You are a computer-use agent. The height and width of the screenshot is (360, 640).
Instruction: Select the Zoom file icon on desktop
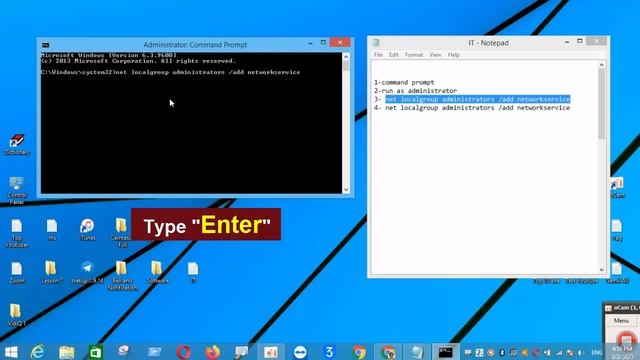pyautogui.click(x=17, y=272)
